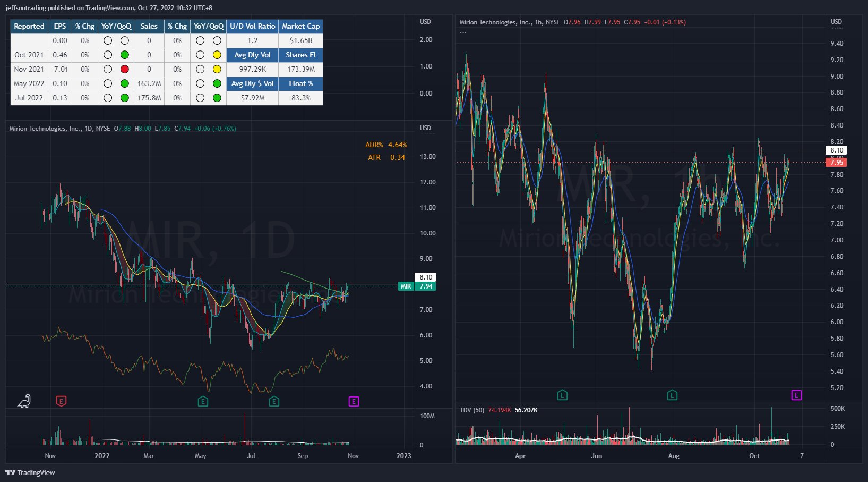This screenshot has height=482, width=868.
Task: Open the Mirion Technologies 1D NYSE symbol legend
Action: pyautogui.click(x=59, y=129)
